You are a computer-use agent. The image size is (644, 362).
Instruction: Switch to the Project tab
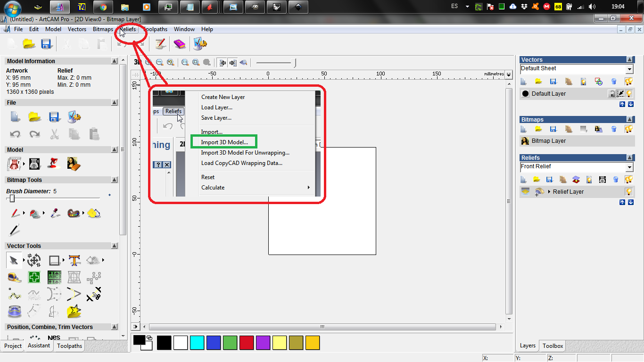[x=13, y=346]
